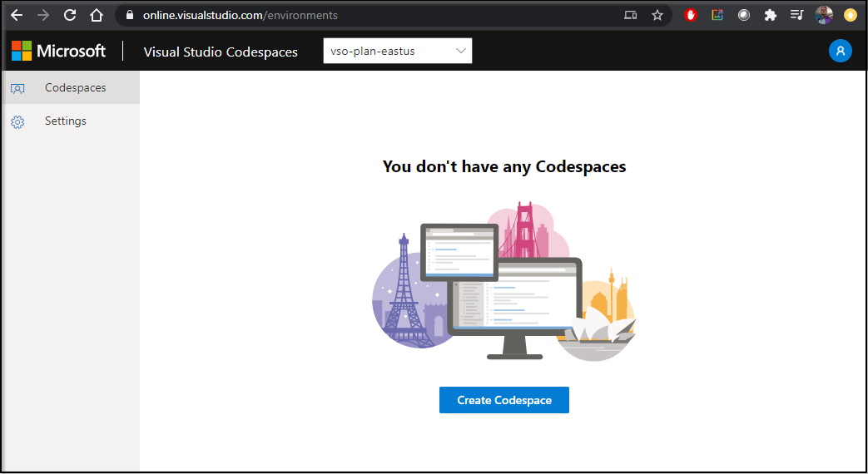Open the puzzle piece extensions menu
This screenshot has width=868, height=474.
click(770, 15)
